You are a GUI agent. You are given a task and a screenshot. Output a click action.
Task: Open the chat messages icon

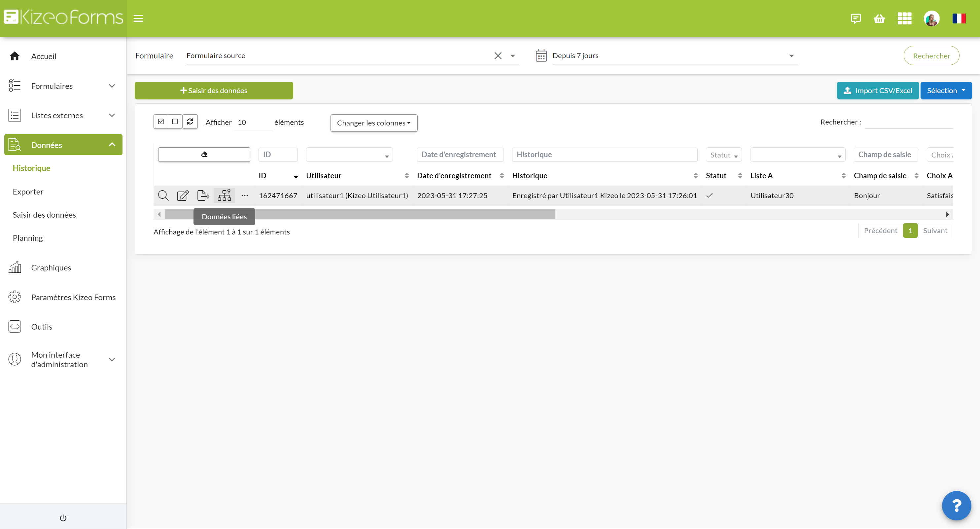point(856,18)
